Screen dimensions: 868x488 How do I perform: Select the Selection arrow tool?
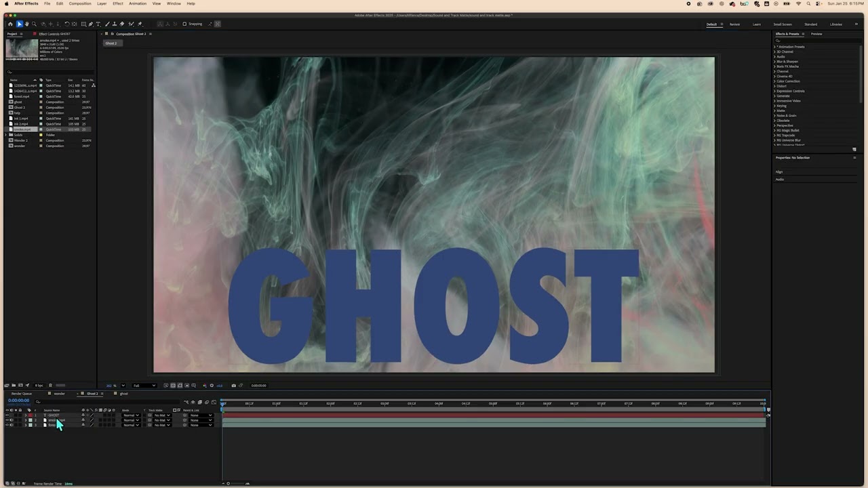tap(20, 24)
